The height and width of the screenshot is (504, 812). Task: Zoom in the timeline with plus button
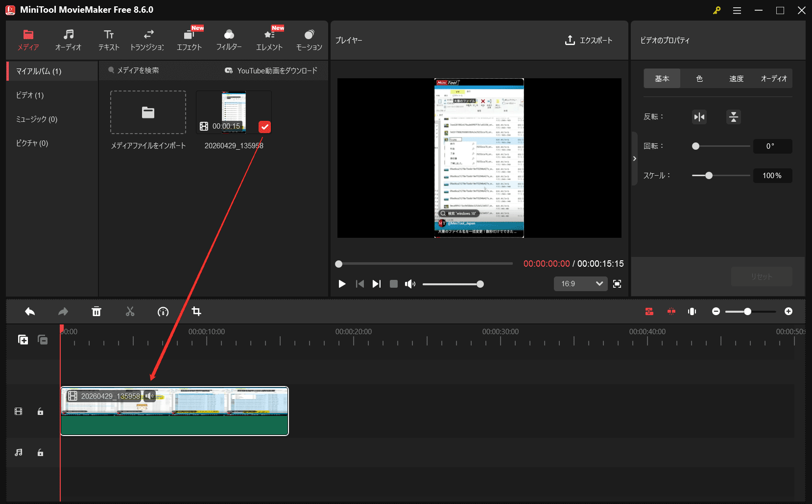[788, 312]
